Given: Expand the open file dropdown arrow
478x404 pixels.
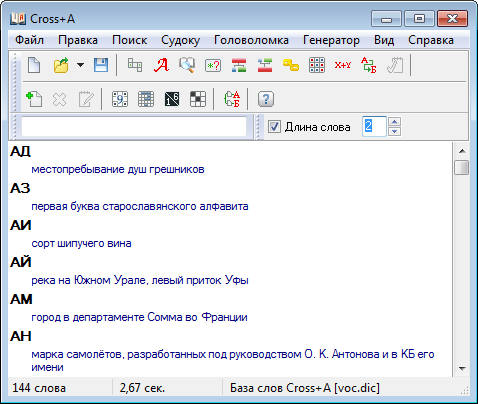Looking at the screenshot, I should pos(80,65).
